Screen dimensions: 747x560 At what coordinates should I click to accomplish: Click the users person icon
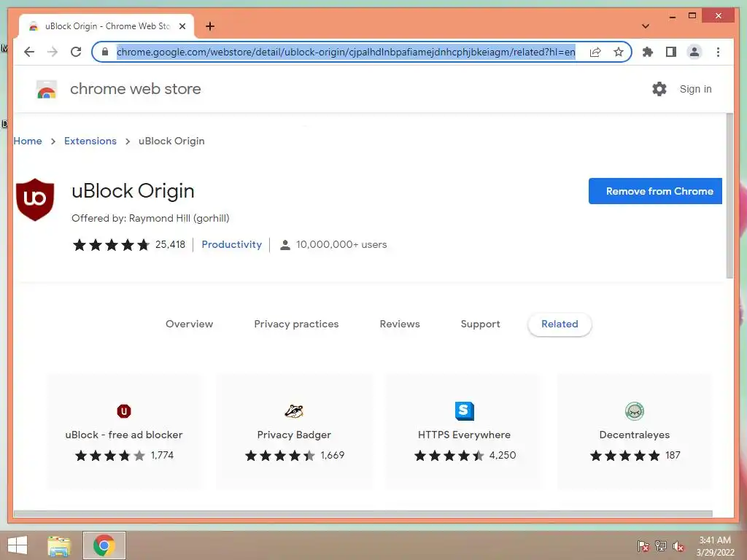coord(285,245)
